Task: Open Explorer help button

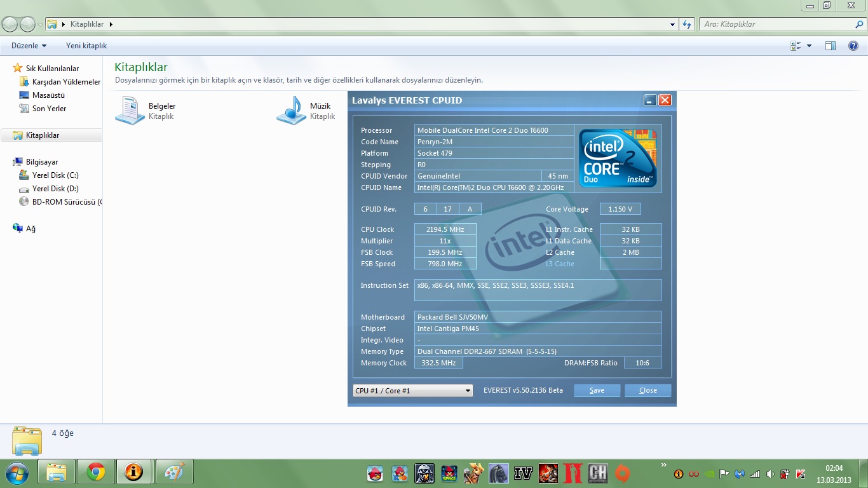Action: pyautogui.click(x=853, y=46)
